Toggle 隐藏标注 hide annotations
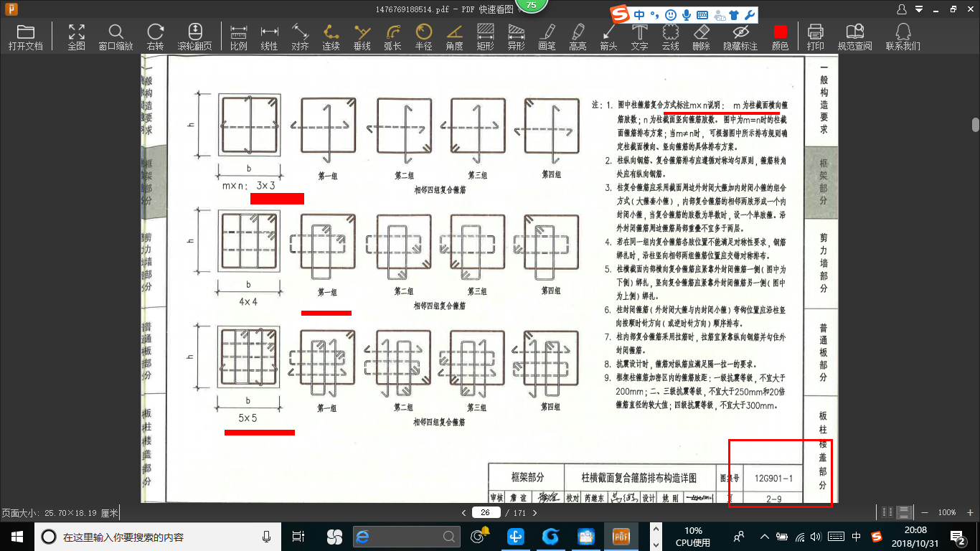Viewport: 980px width, 551px height. [740, 37]
